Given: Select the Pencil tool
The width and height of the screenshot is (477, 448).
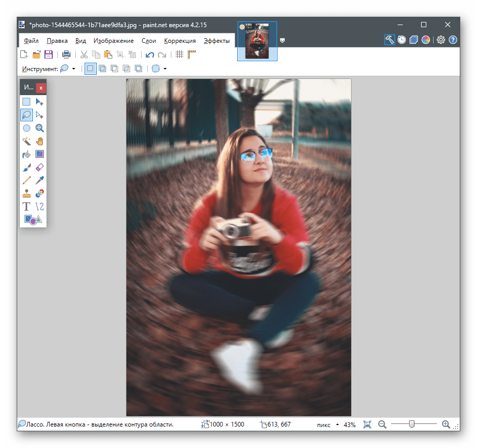Looking at the screenshot, I should pyautogui.click(x=27, y=180).
